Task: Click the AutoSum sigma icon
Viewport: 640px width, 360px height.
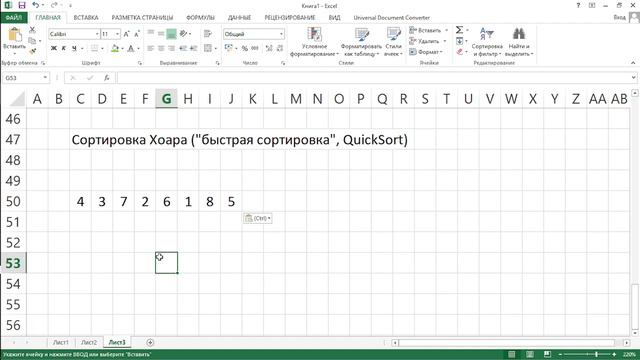Action: [460, 30]
